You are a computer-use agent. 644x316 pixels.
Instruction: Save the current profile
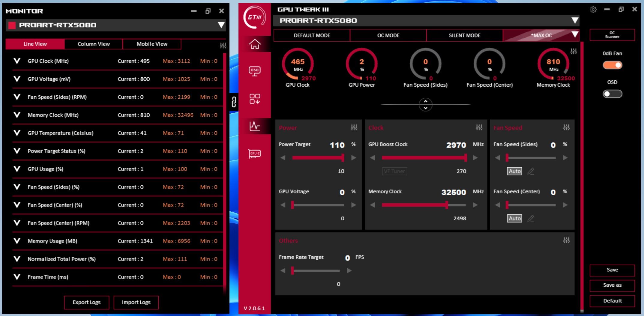click(612, 270)
